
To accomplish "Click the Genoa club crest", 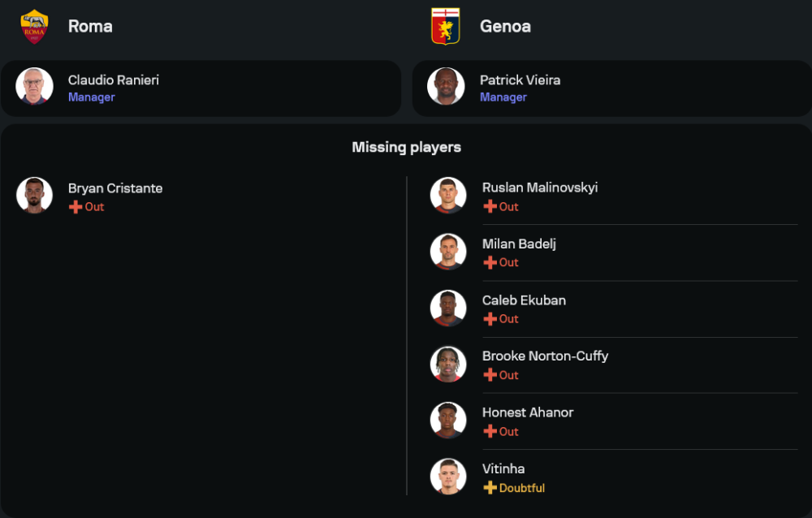I will click(445, 27).
